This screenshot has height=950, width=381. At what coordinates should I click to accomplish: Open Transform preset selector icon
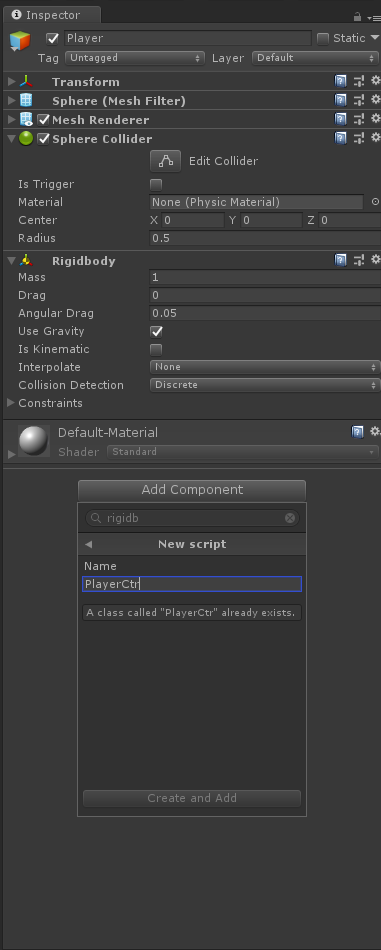pyautogui.click(x=359, y=82)
